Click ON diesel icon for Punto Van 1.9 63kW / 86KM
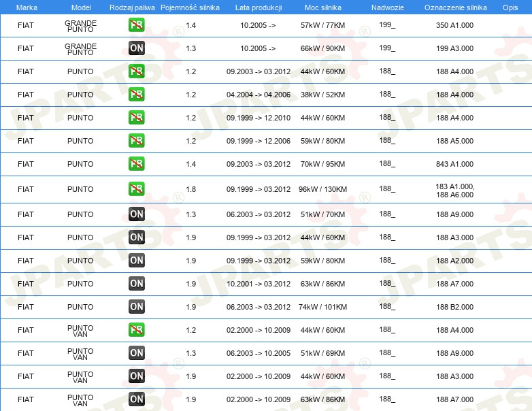This screenshot has width=532, height=411. 136,399
